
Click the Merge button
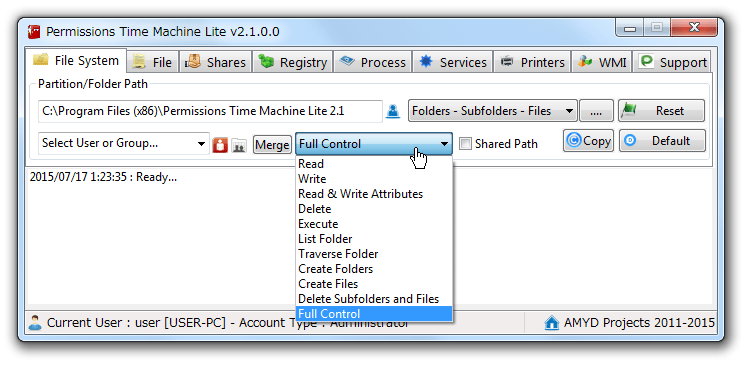272,144
